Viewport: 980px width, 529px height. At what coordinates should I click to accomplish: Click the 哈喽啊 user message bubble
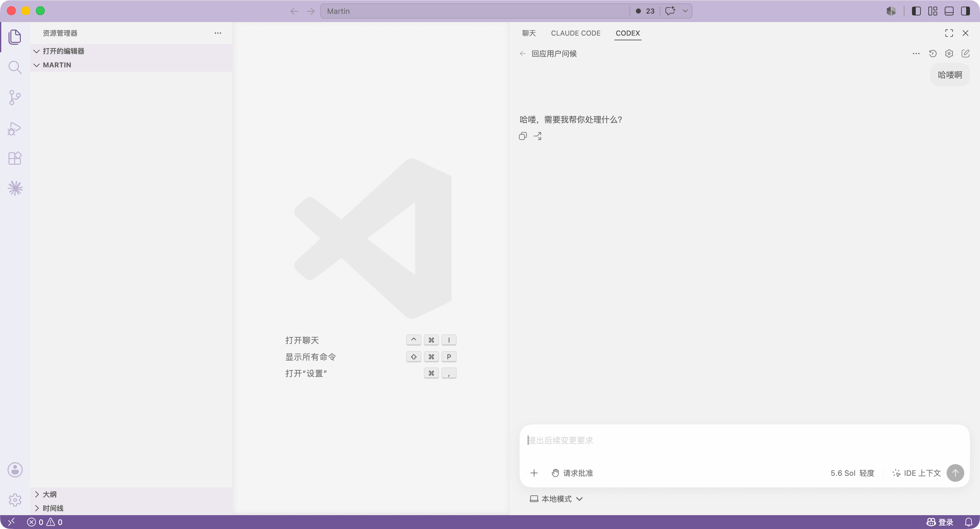[949, 75]
